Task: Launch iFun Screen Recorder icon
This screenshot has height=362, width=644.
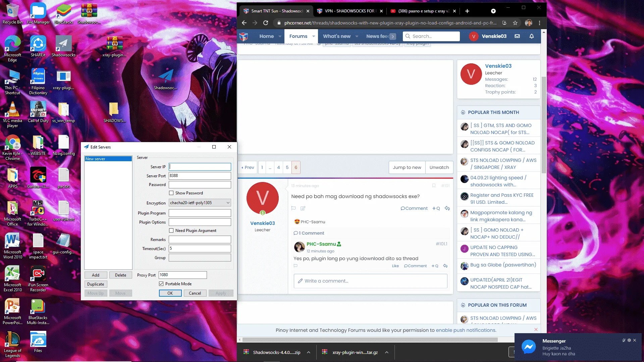Action: click(x=38, y=279)
